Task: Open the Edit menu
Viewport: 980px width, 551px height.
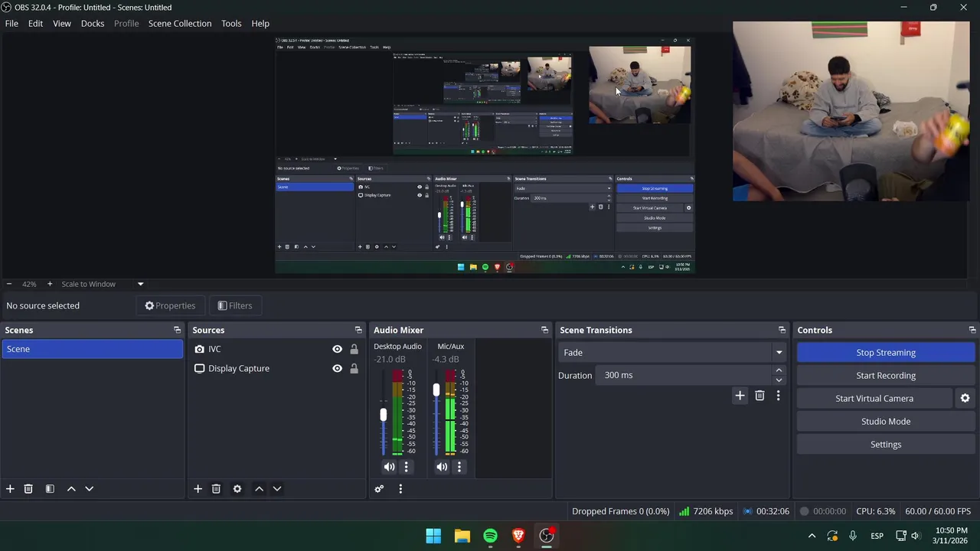Action: click(x=35, y=23)
